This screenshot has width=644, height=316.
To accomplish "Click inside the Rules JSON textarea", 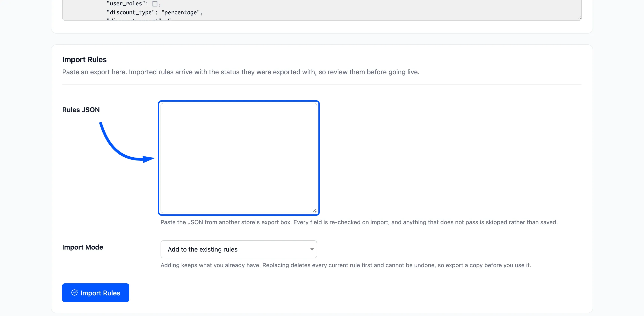I will click(x=239, y=158).
